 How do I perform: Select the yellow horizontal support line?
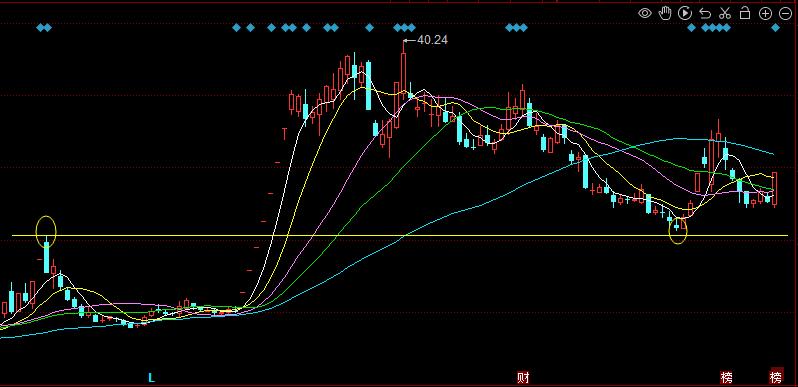click(400, 236)
